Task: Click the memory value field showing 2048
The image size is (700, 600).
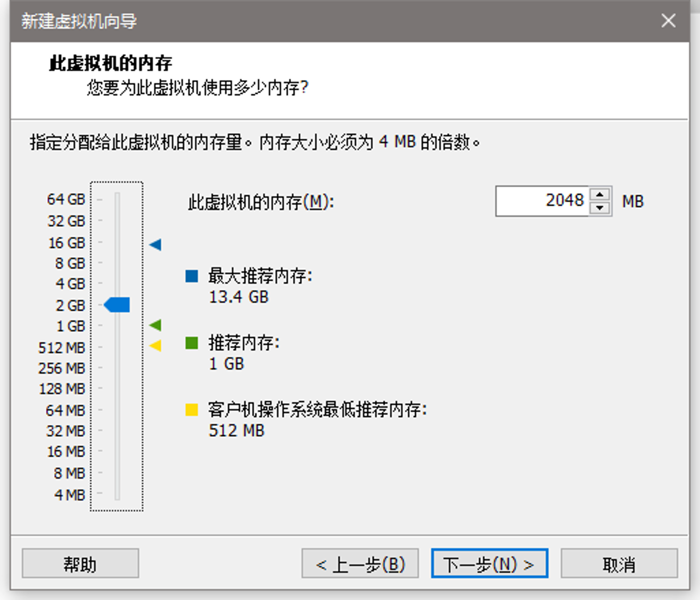Action: click(542, 201)
